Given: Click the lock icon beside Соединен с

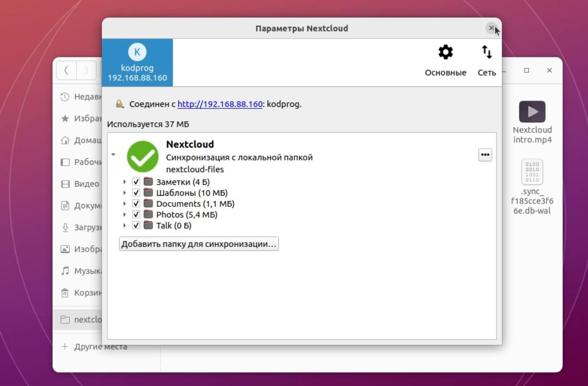Looking at the screenshot, I should click(121, 104).
